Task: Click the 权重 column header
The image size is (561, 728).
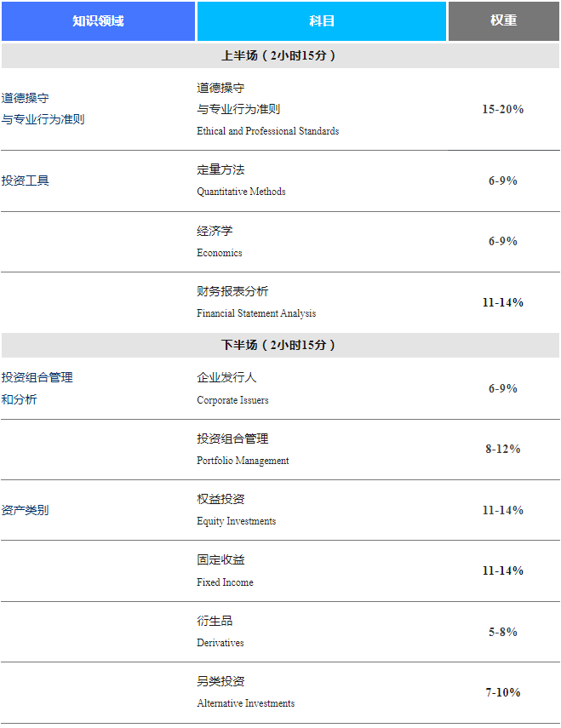Action: pyautogui.click(x=503, y=20)
